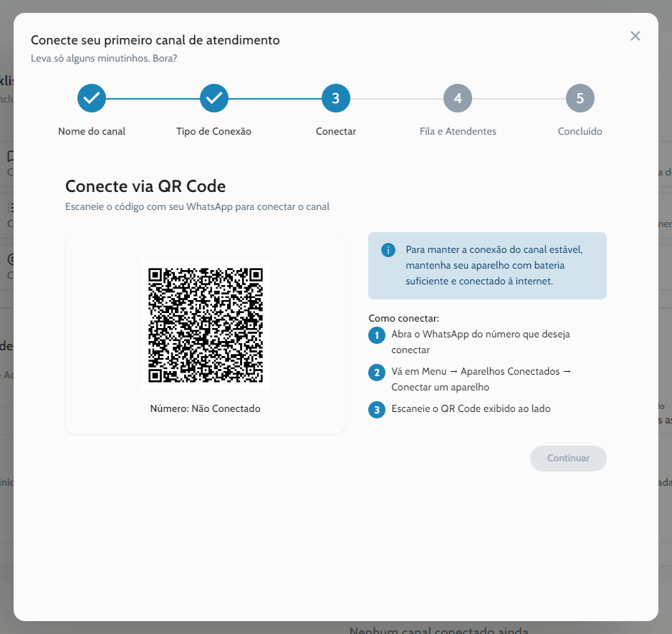This screenshot has height=634, width=672.
Task: Go to step 5 circle, Concluído
Action: coord(580,98)
